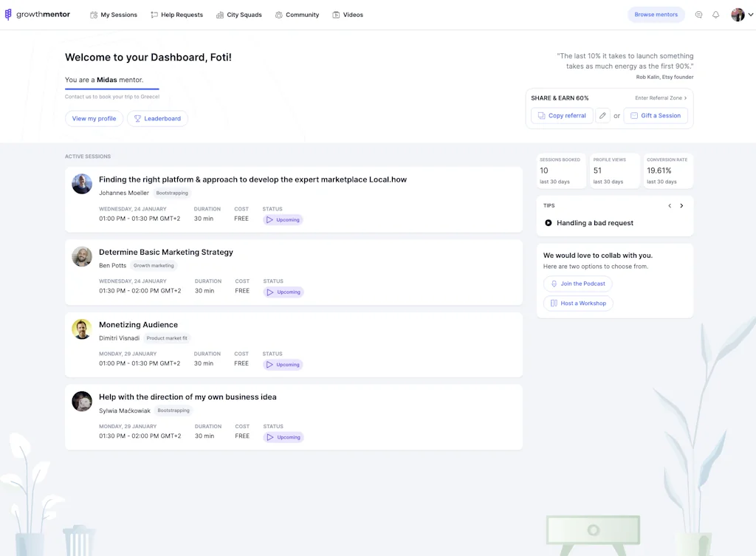Click the Browse mentors button
The width and height of the screenshot is (756, 556).
(656, 14)
